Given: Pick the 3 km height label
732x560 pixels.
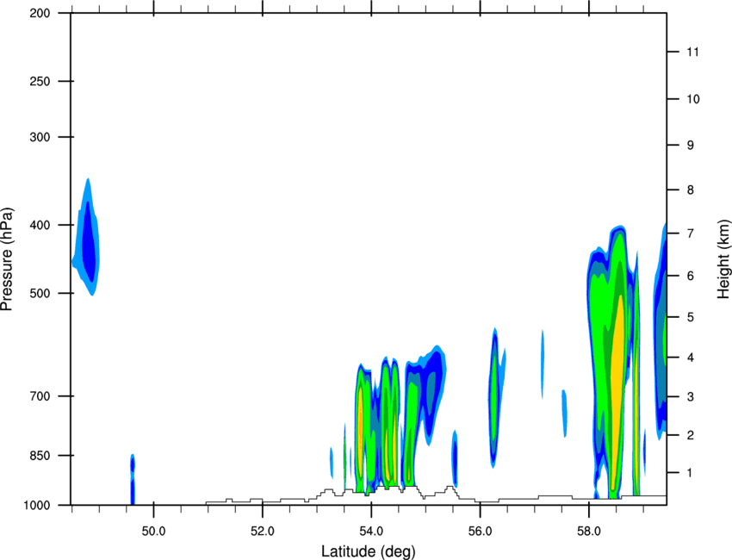Looking at the screenshot, I should point(690,397).
